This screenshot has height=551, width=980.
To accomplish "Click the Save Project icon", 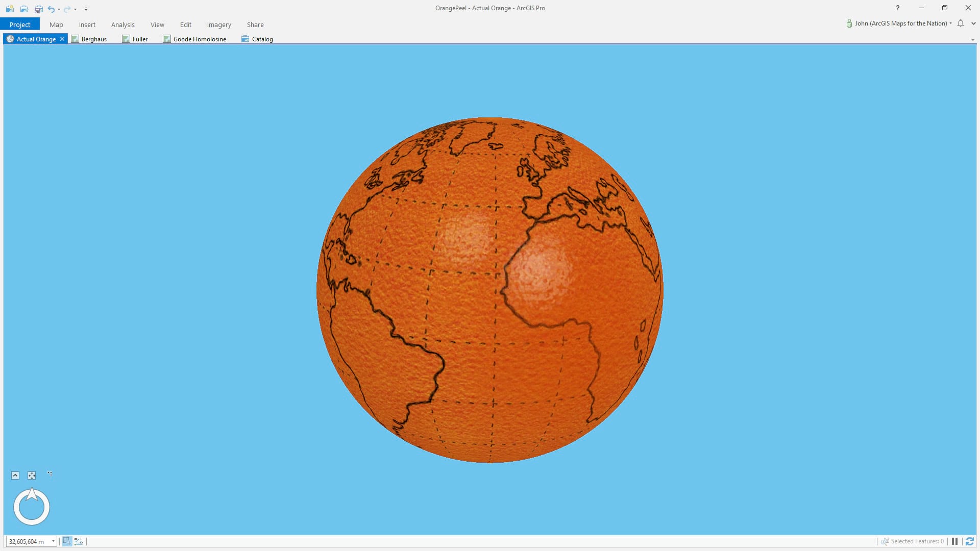I will click(38, 9).
